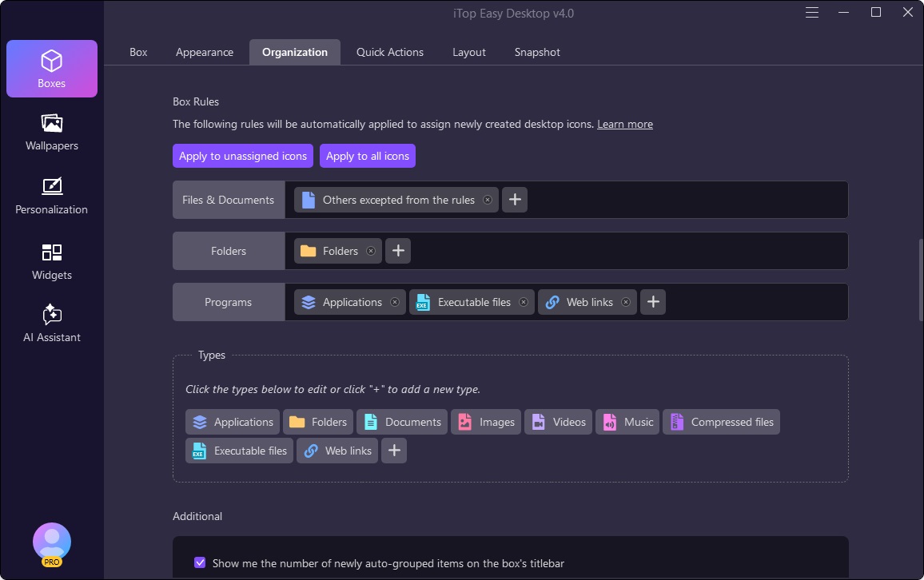The height and width of the screenshot is (580, 924).
Task: Edit the Compressed files type
Action: (721, 422)
